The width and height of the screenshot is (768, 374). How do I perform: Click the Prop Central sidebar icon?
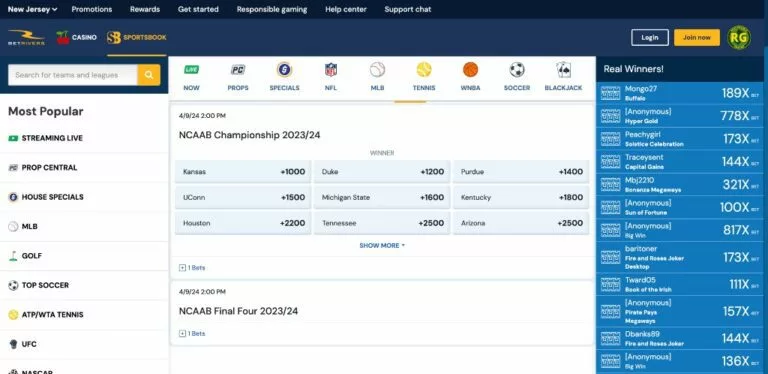click(13, 167)
